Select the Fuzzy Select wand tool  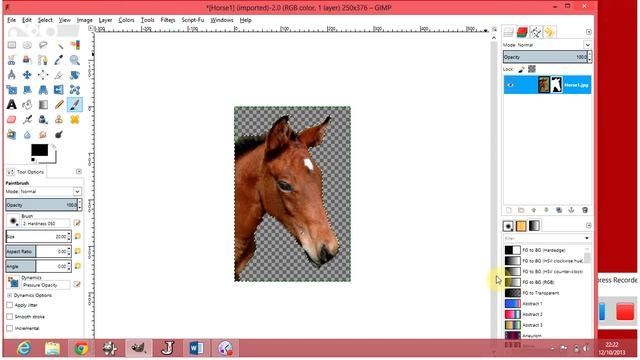click(59, 45)
